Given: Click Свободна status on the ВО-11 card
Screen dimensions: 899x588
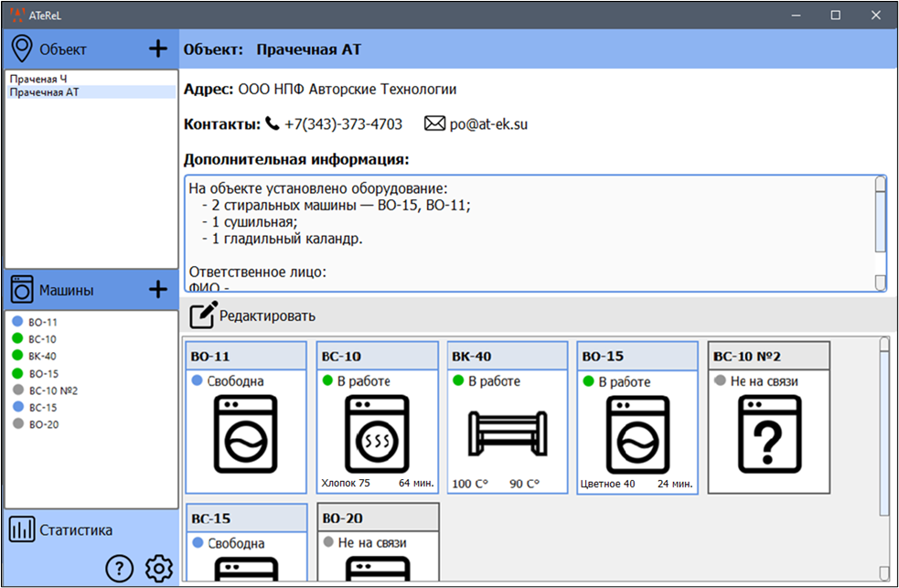Looking at the screenshot, I should click(235, 381).
